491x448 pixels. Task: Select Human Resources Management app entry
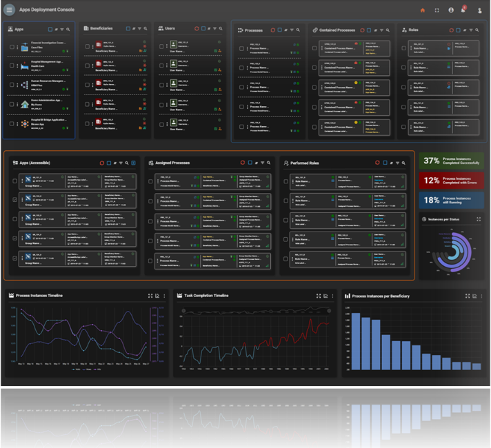tap(47, 83)
